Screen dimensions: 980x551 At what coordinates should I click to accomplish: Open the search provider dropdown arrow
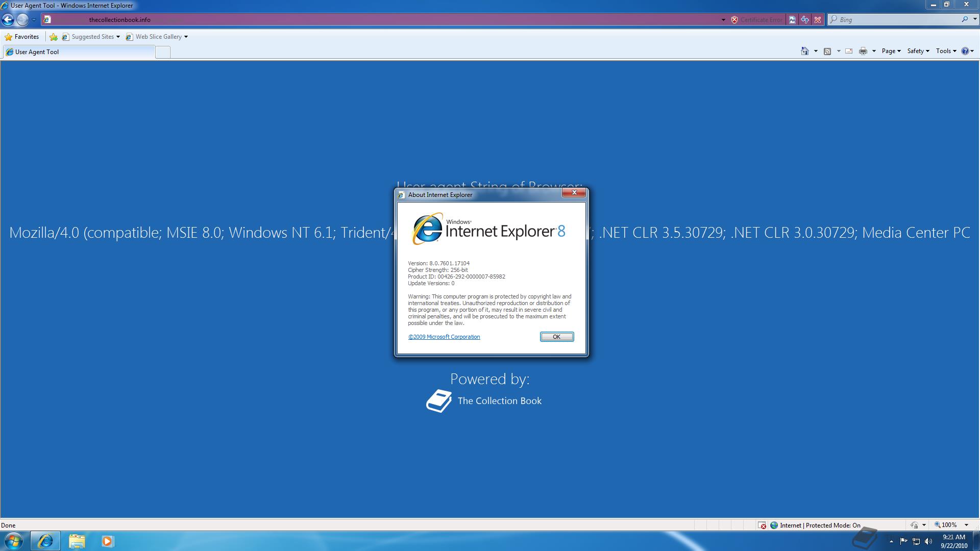(974, 20)
